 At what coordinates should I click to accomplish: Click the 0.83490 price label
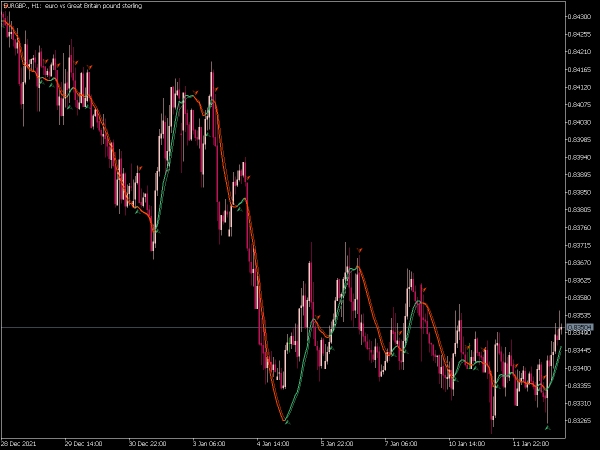coord(579,333)
